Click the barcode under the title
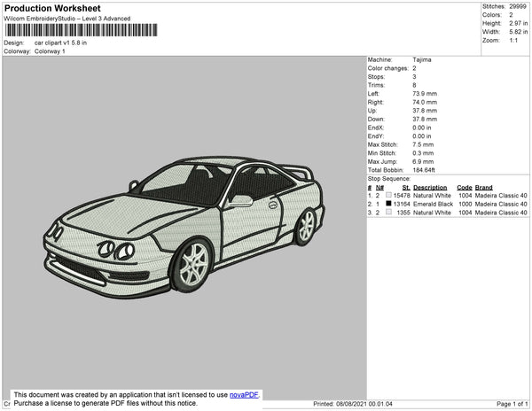This screenshot has height=411, width=532. [81, 30]
